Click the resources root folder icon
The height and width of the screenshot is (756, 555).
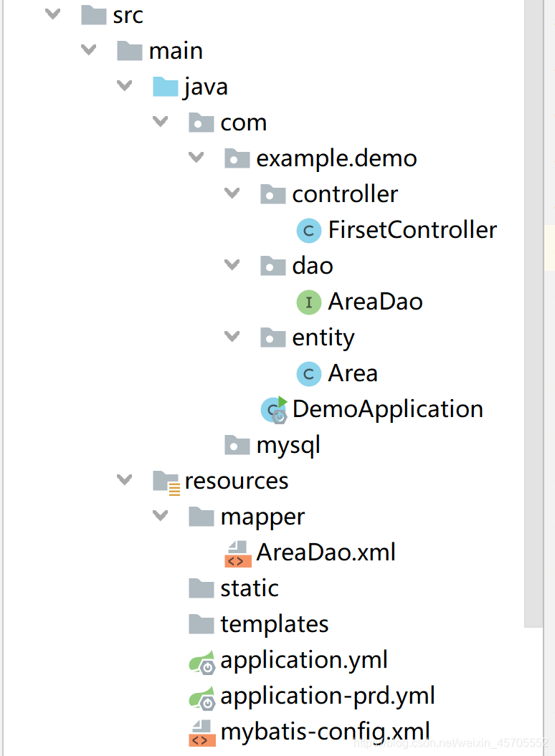pyautogui.click(x=165, y=481)
